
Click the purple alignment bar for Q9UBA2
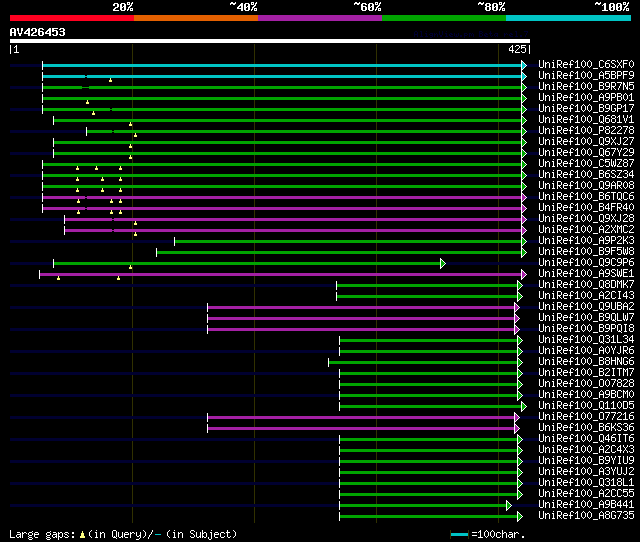361,307
